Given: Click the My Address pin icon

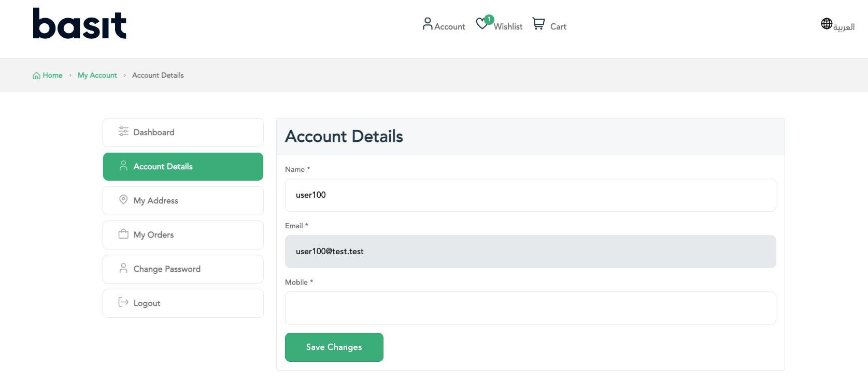Looking at the screenshot, I should [x=123, y=200].
